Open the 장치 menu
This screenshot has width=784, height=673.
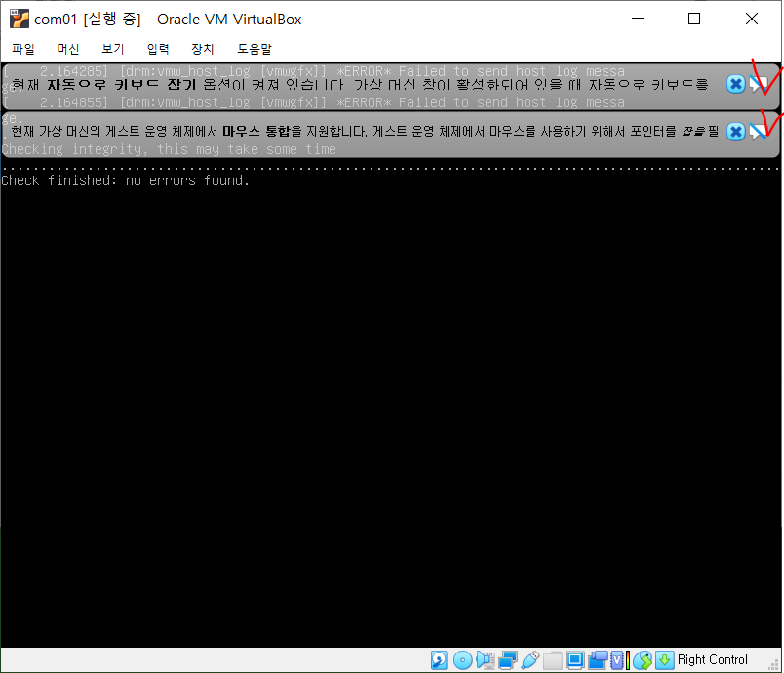pyautogui.click(x=203, y=49)
